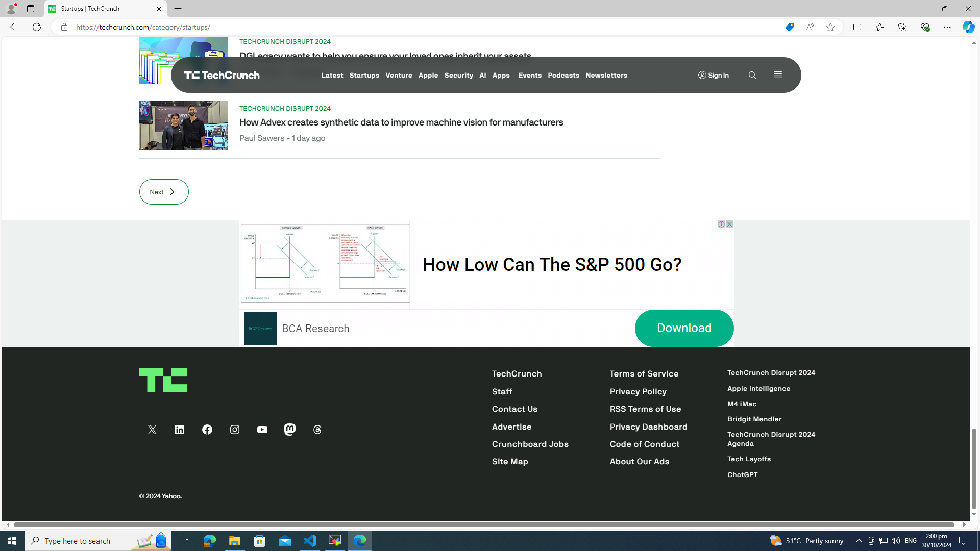980x551 pixels.
Task: Refresh the page in Edge
Action: point(37,27)
